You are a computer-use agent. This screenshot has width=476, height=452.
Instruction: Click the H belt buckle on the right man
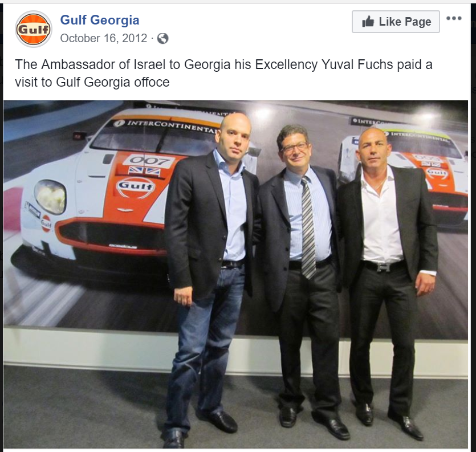click(384, 267)
